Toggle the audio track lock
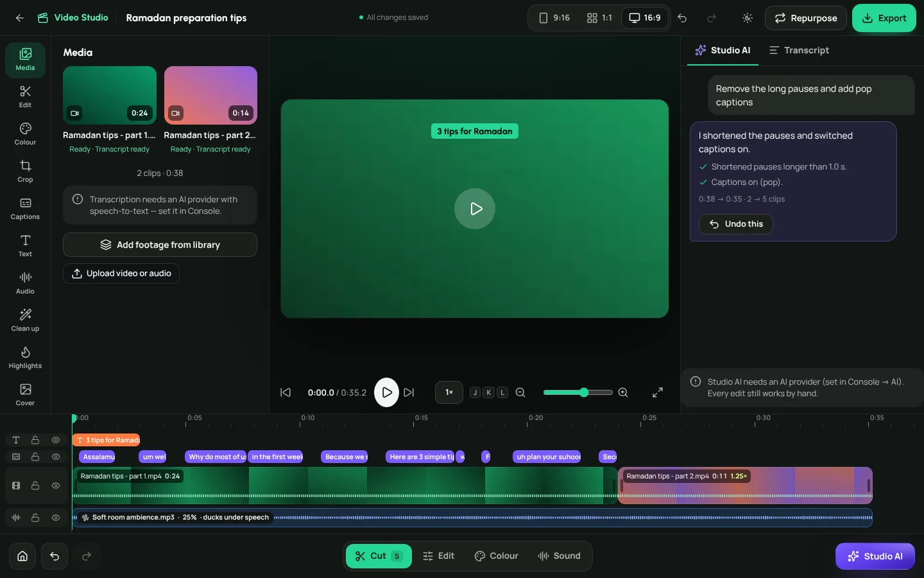This screenshot has height=578, width=924. pyautogui.click(x=35, y=518)
